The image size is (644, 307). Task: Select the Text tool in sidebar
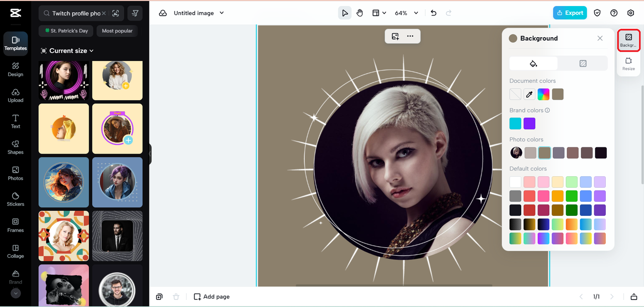pos(16,121)
